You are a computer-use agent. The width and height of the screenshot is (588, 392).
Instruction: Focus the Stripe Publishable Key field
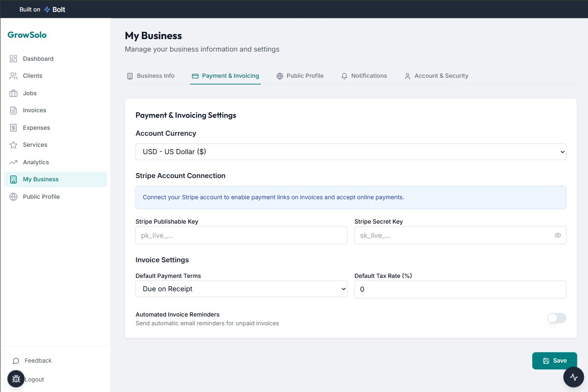[x=241, y=235]
